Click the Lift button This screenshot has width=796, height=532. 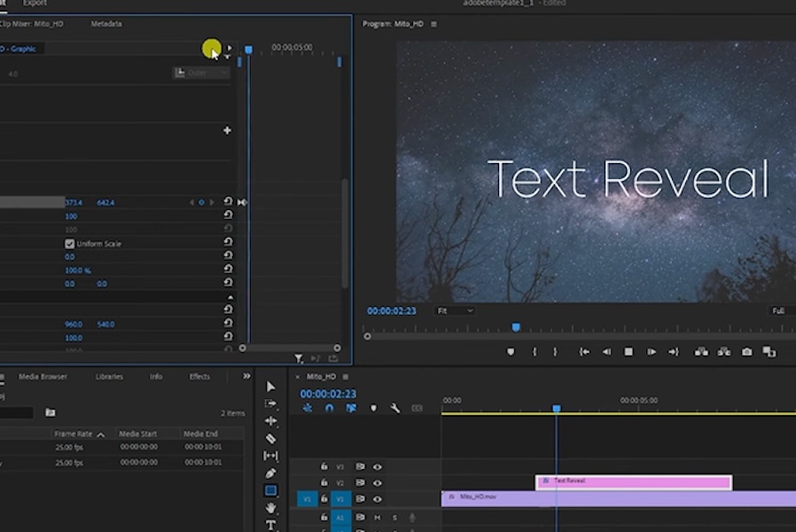(701, 352)
